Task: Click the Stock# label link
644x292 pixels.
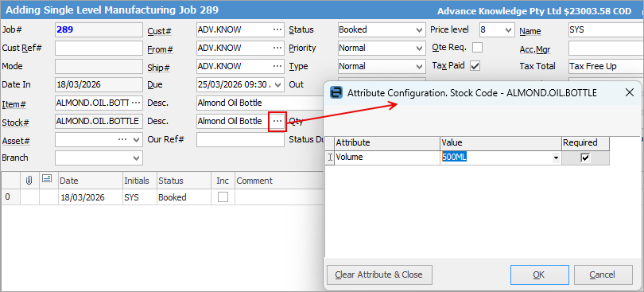Action: 16,123
